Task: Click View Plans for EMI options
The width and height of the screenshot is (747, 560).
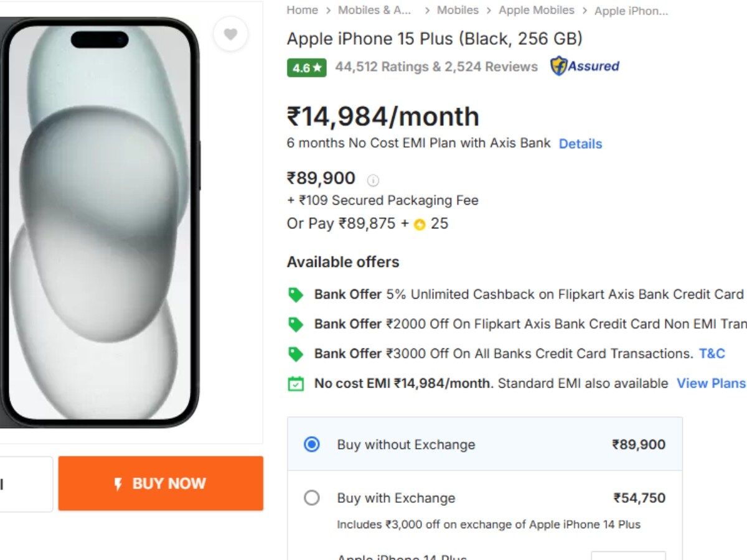Action: (711, 383)
